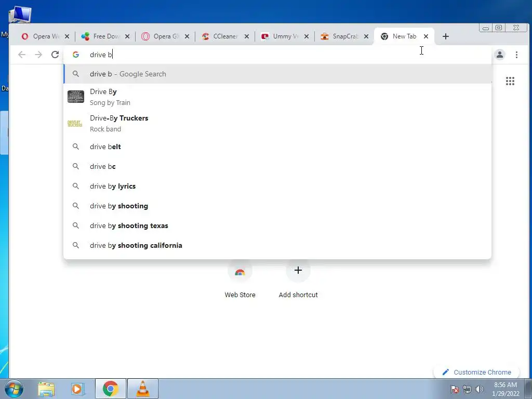Choose 'drive by shooting california' suggestion
This screenshot has height=399, width=532.
(277, 245)
